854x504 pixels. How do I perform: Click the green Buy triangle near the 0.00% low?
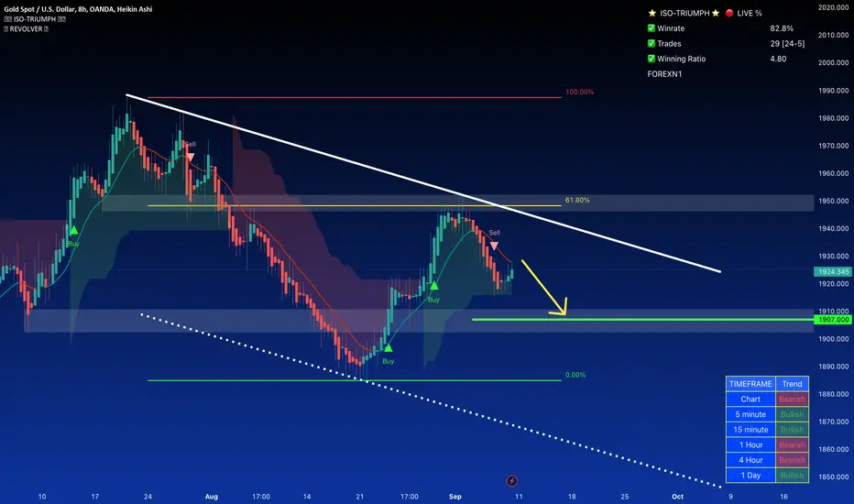(388, 348)
